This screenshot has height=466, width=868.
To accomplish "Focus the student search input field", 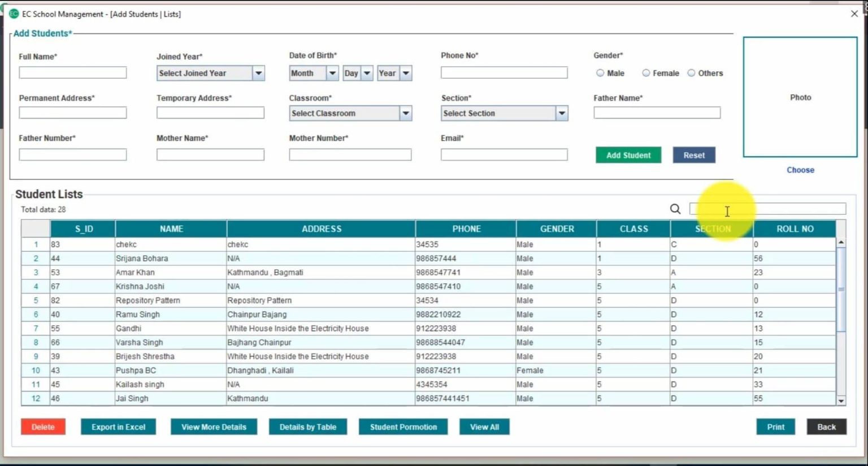I will (791, 209).
